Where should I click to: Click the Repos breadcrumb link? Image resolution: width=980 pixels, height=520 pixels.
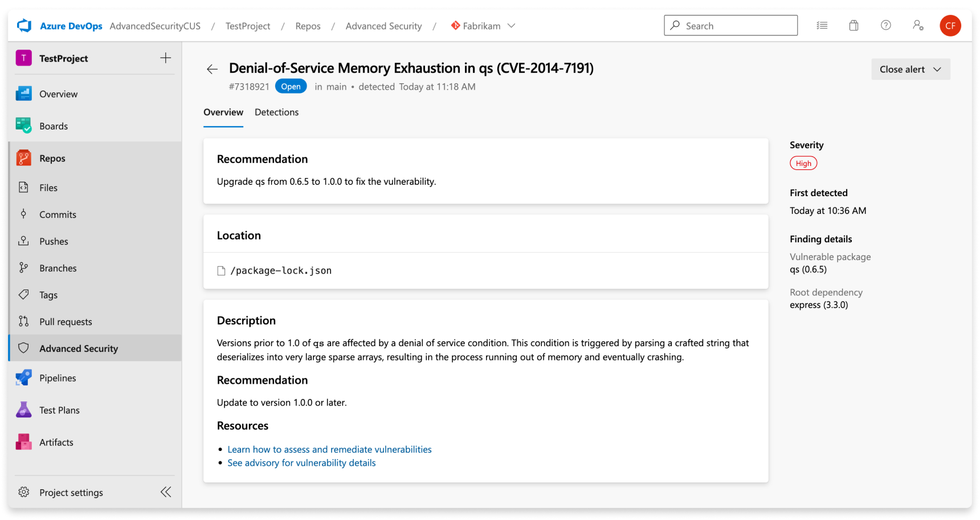(308, 26)
